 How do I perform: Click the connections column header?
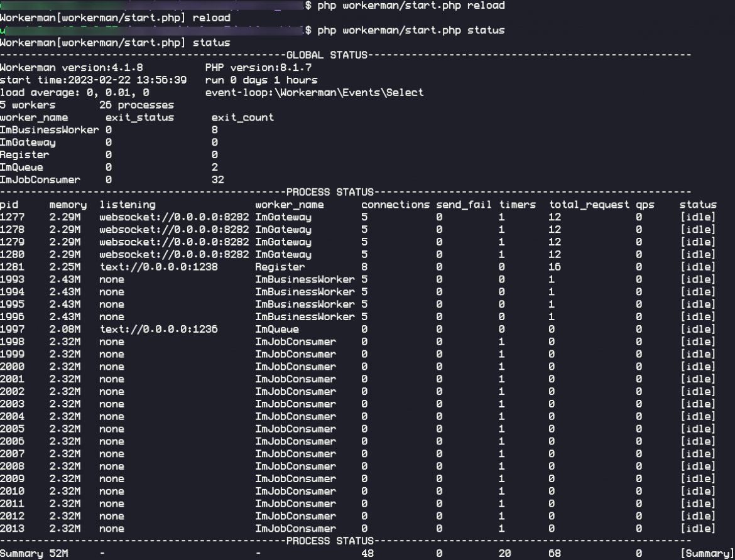pos(395,205)
